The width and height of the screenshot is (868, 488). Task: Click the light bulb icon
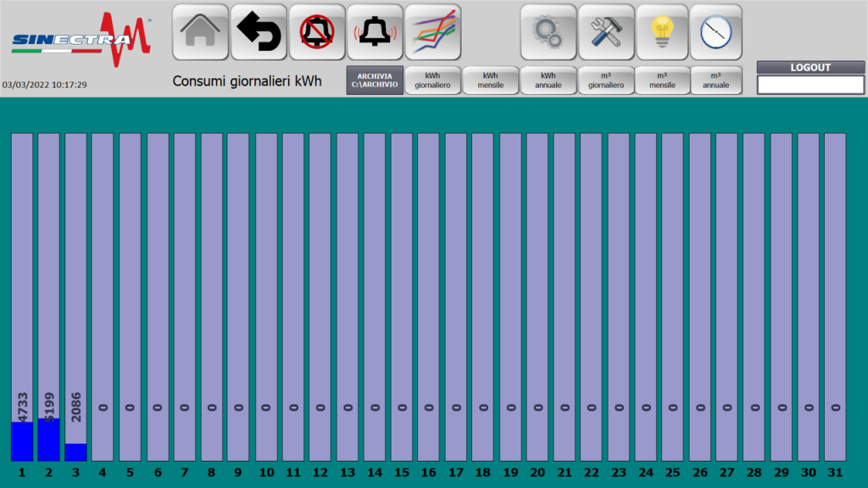pyautogui.click(x=662, y=32)
